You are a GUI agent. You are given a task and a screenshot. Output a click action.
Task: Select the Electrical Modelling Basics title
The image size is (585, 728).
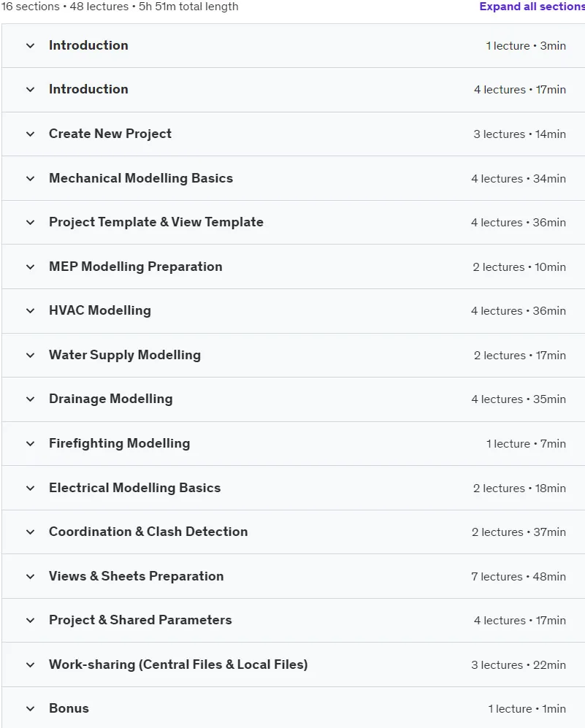(134, 488)
